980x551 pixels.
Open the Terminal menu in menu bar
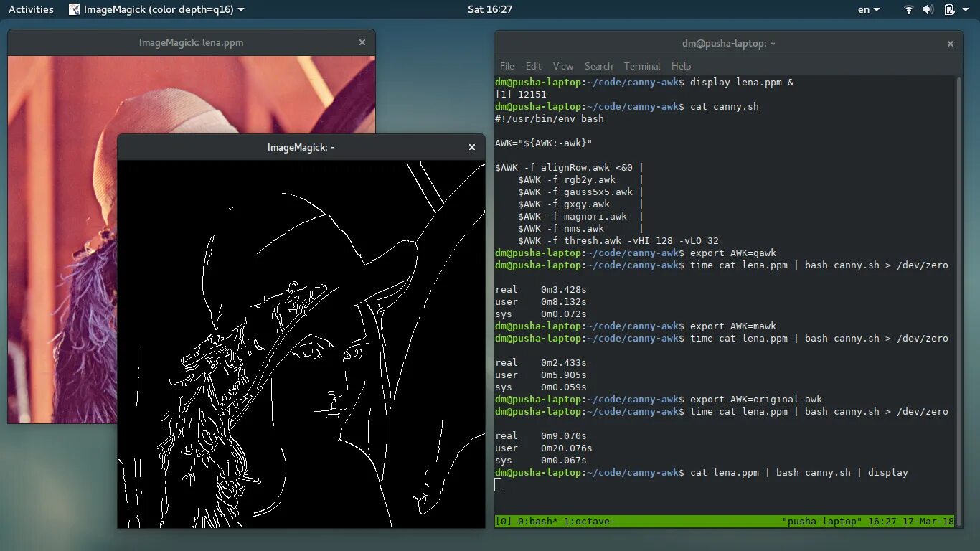tap(642, 66)
